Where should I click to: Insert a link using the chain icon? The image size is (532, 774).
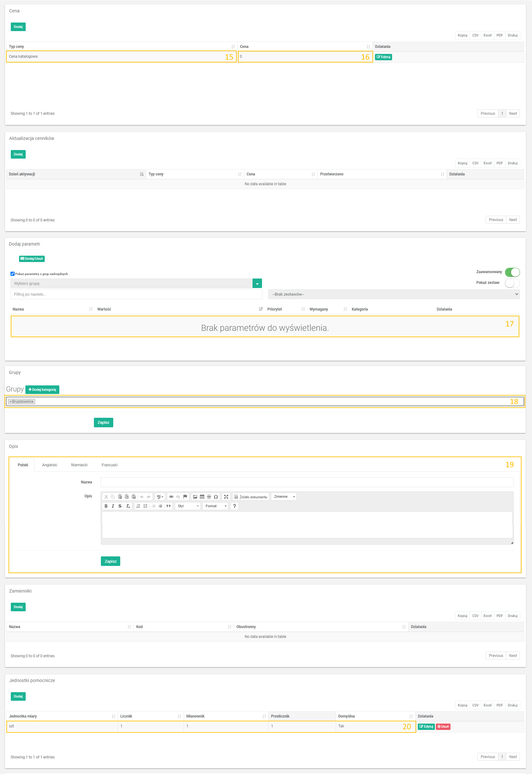tap(171, 497)
